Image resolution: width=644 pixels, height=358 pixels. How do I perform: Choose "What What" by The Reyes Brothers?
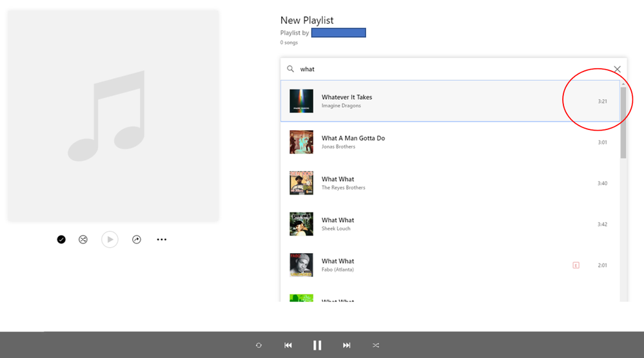[344, 183]
